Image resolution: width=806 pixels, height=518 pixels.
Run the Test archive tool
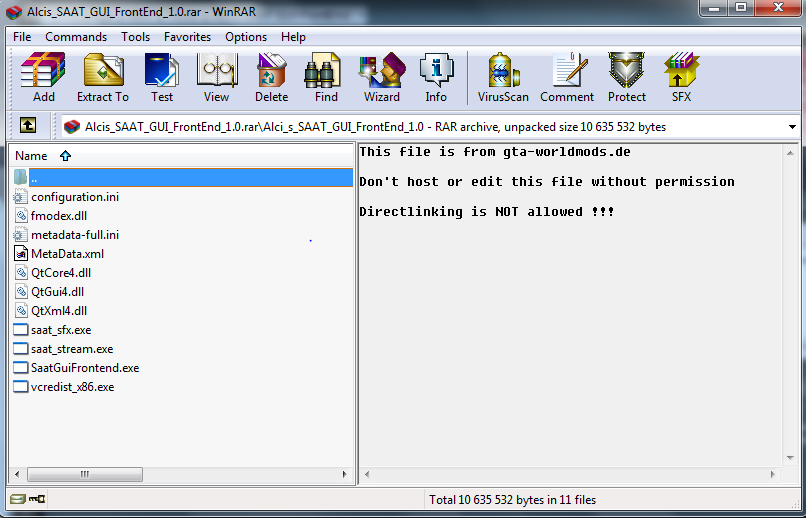(162, 77)
